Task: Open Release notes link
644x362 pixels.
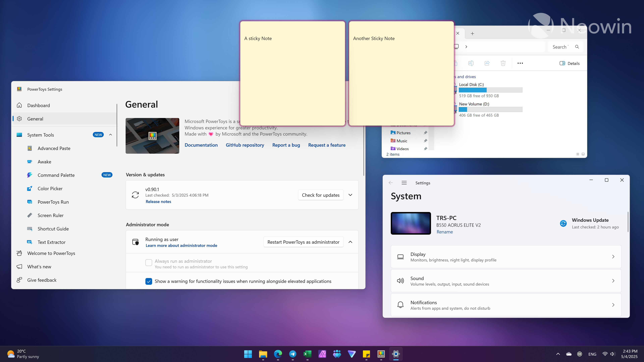Action: point(158,201)
